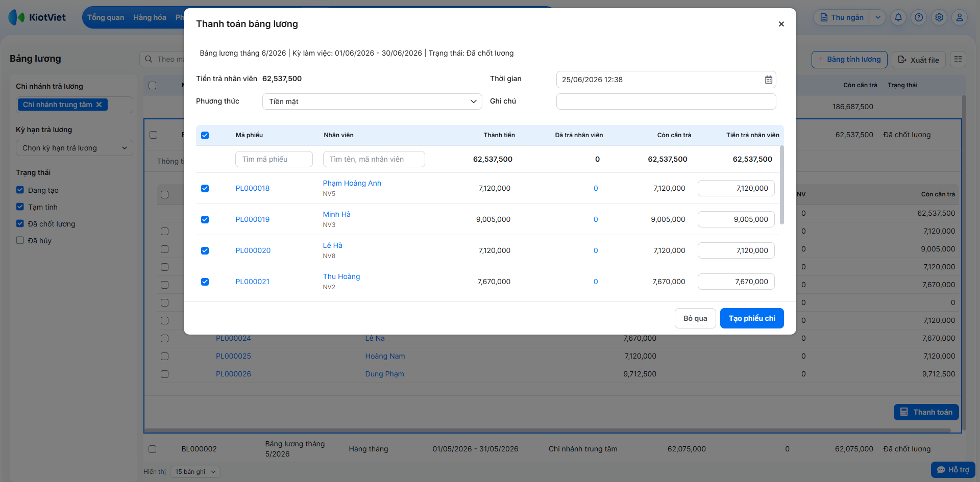Click the Tạo phiếu chi button

(752, 318)
